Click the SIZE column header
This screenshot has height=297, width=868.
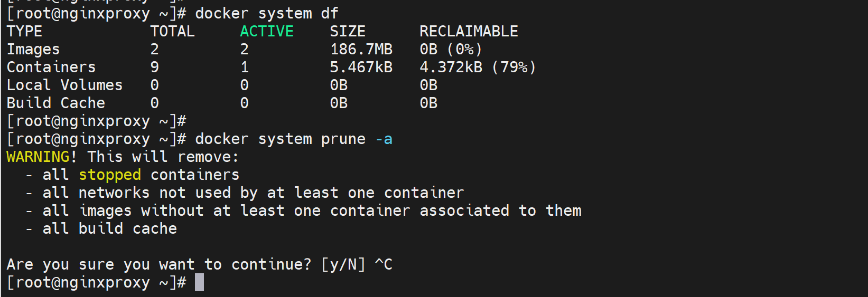coord(347,31)
